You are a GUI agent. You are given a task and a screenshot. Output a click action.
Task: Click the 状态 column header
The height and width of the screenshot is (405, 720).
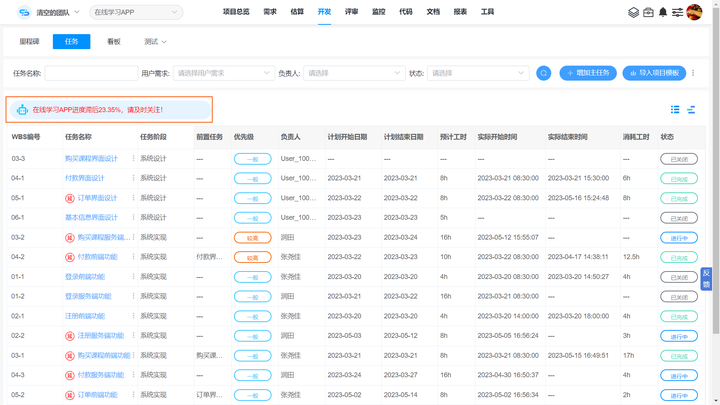click(x=667, y=137)
